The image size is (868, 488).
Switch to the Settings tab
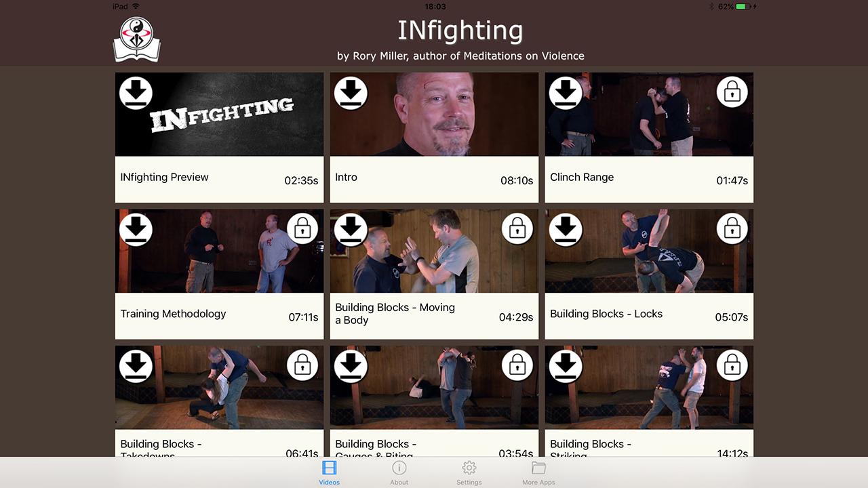click(x=469, y=473)
